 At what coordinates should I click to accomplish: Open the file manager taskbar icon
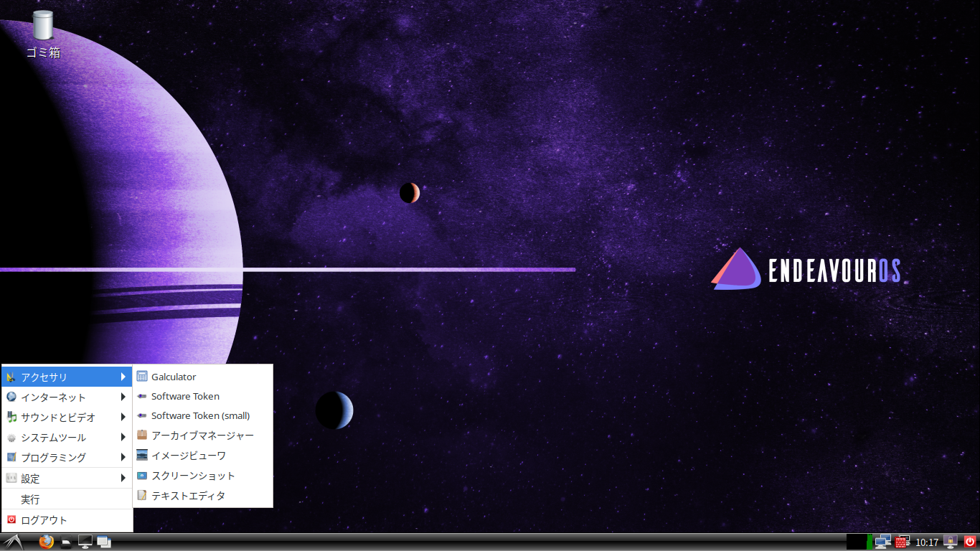[66, 542]
